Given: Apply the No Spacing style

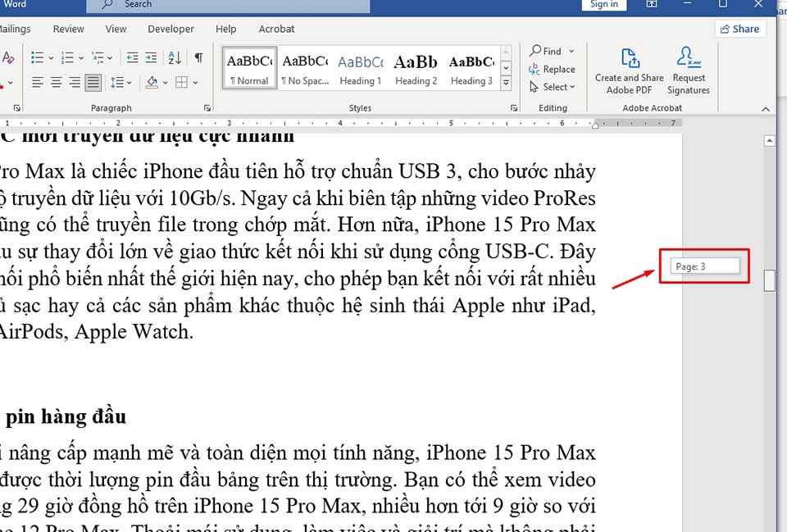Looking at the screenshot, I should pos(305,68).
